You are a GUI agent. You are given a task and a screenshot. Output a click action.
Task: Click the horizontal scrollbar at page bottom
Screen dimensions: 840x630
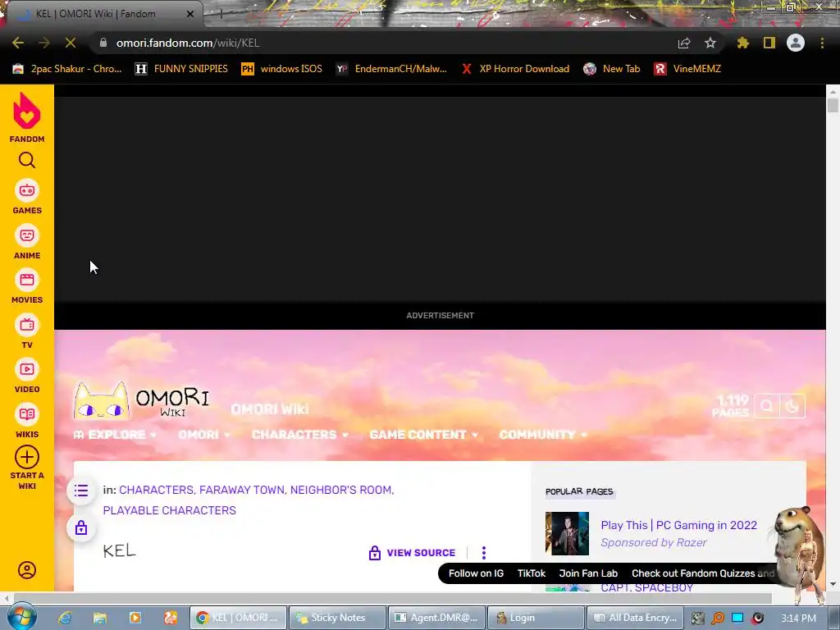click(x=393, y=598)
